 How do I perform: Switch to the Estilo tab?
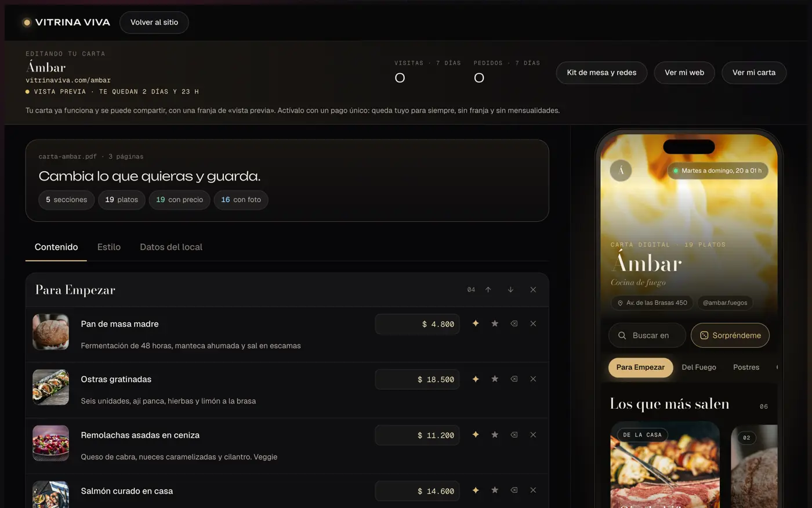tap(109, 247)
